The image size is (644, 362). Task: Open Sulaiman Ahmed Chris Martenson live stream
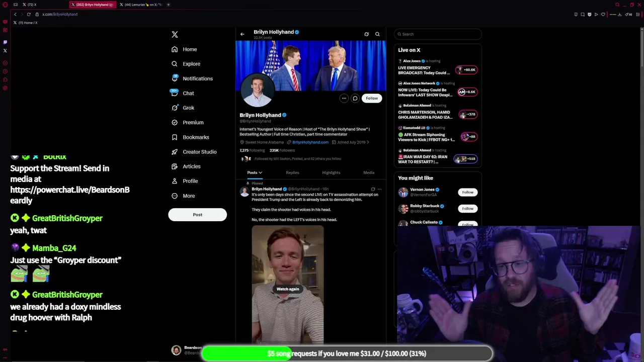tap(438, 112)
